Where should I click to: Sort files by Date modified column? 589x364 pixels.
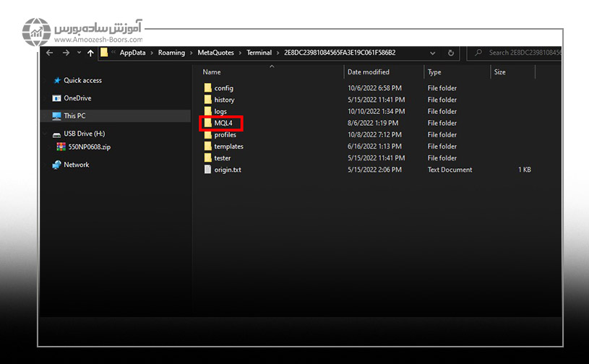368,72
